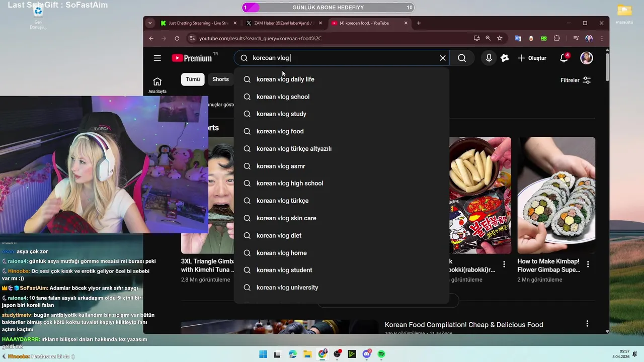Choose suggestion korean vlog student
The width and height of the screenshot is (644, 362).
click(x=341, y=270)
